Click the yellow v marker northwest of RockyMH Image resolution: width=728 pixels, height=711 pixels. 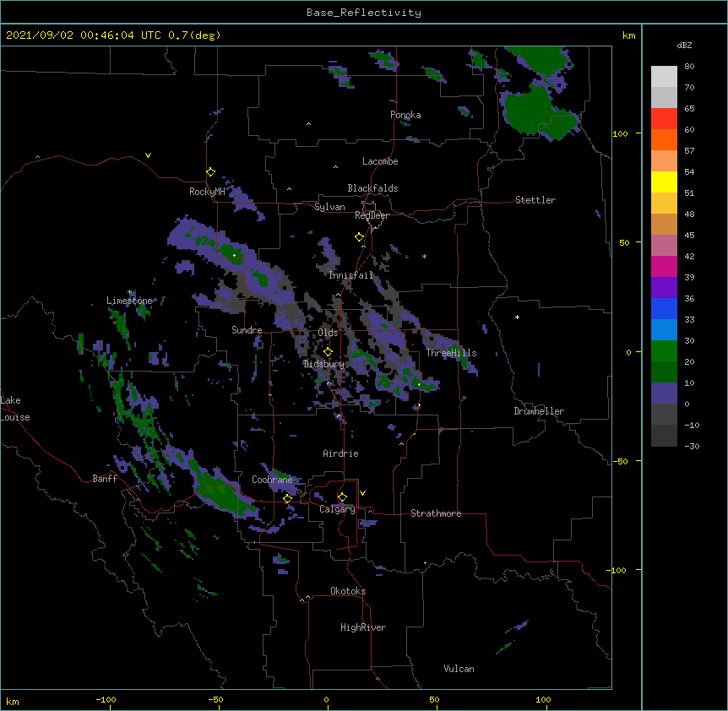click(x=148, y=155)
